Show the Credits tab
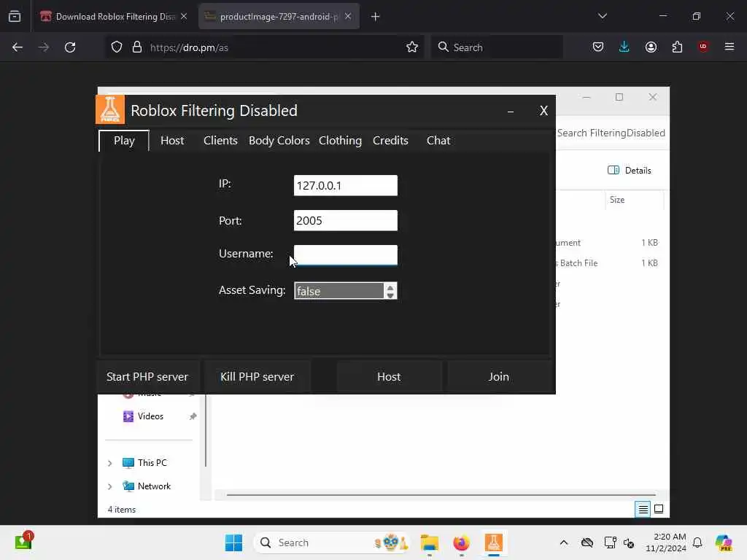The width and height of the screenshot is (747, 560). (x=390, y=141)
